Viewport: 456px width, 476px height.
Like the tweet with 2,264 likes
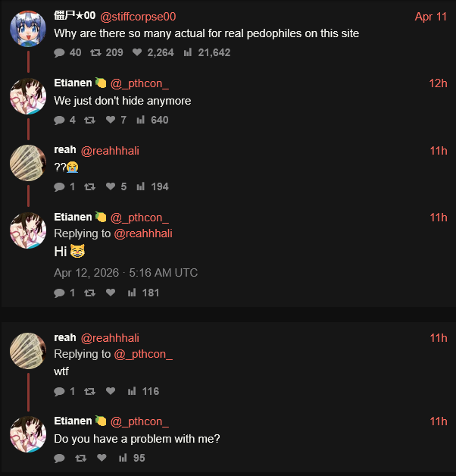pos(137,52)
